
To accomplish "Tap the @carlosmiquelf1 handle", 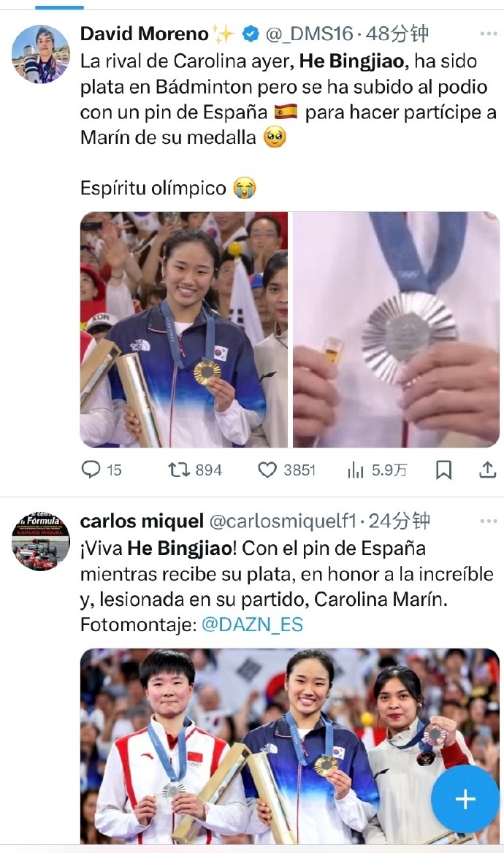I will (283, 521).
